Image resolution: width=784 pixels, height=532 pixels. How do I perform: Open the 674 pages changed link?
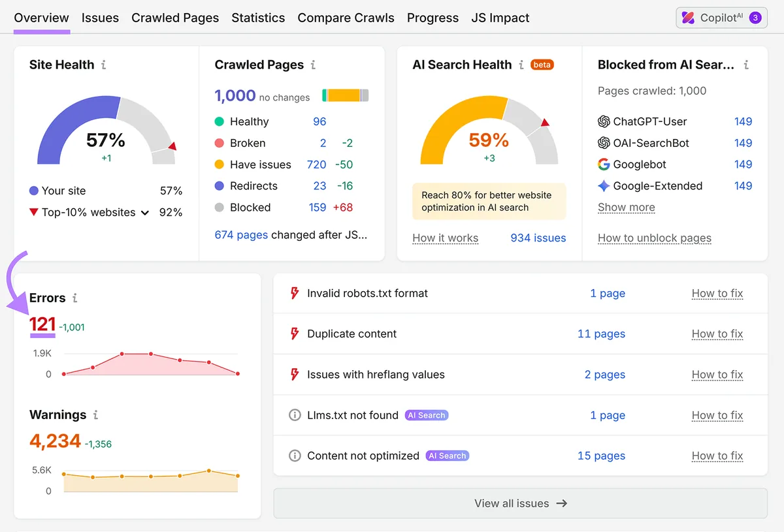(x=241, y=234)
